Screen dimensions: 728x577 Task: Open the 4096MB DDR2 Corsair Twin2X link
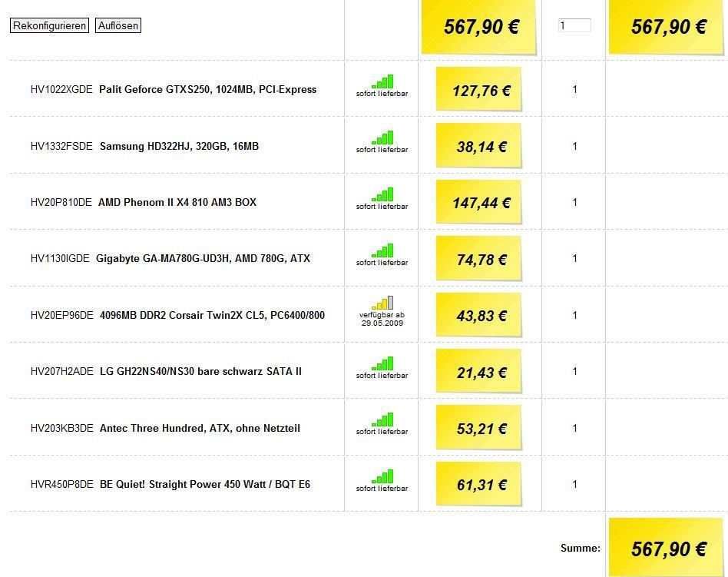click(x=212, y=315)
